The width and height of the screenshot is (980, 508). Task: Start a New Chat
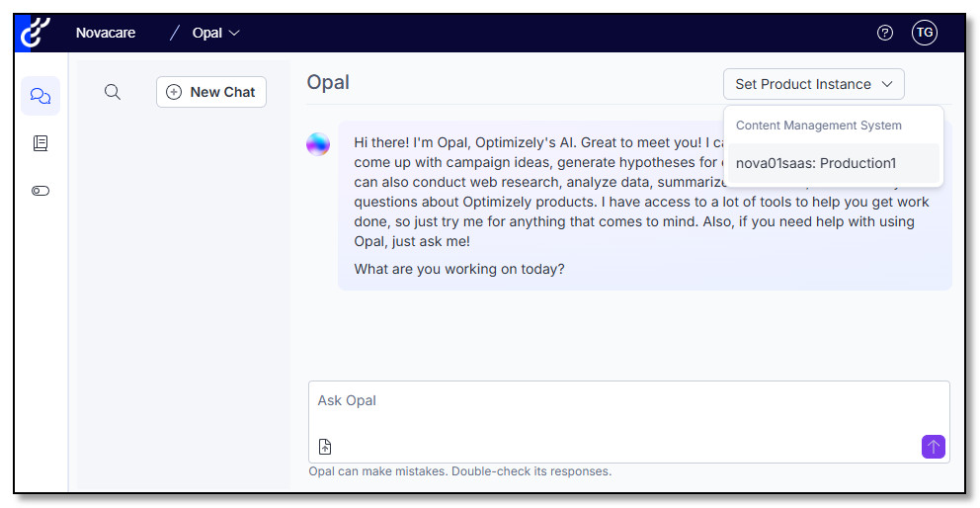coord(211,92)
